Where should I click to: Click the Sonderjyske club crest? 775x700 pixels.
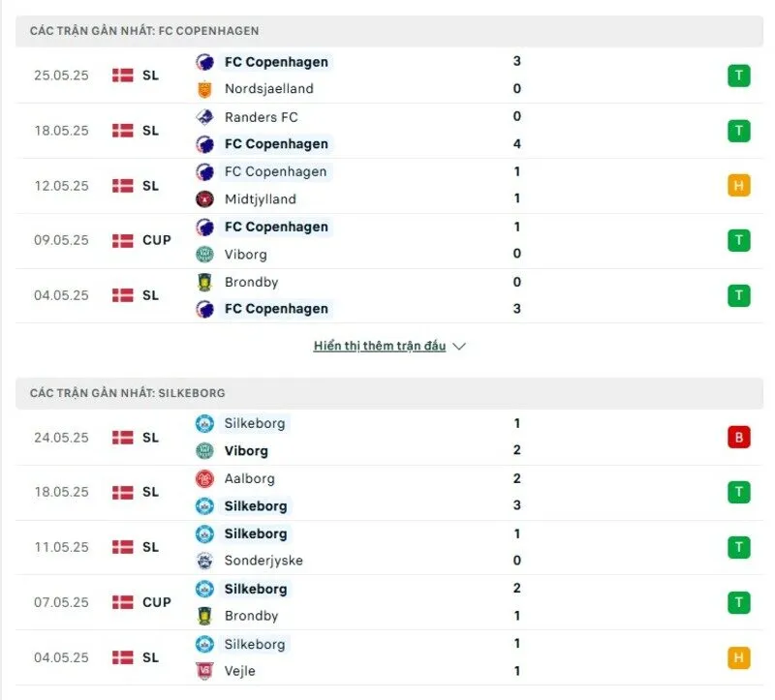(204, 560)
